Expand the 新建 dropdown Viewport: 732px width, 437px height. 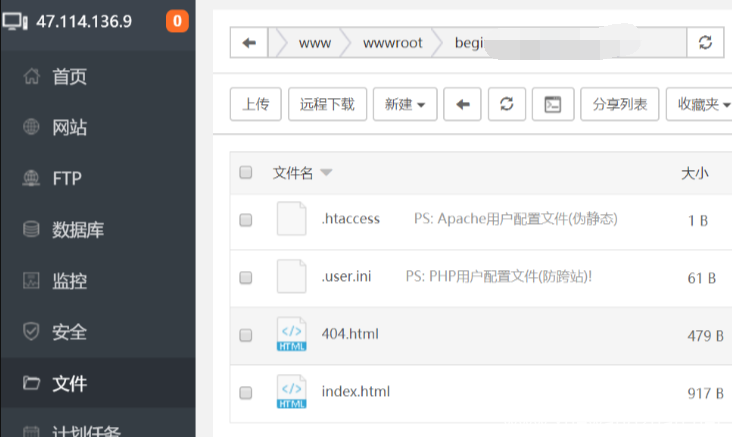404,104
